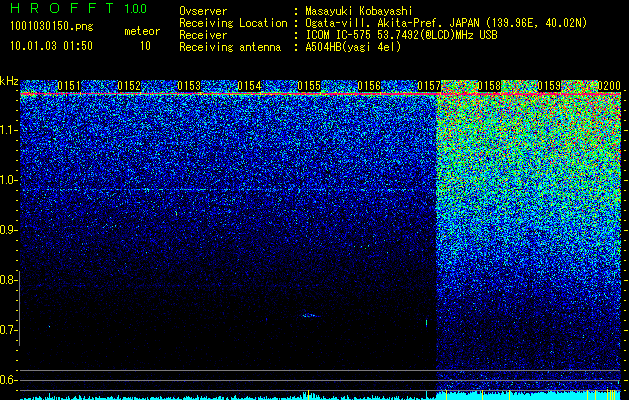This screenshot has height=400, width=629.
Task: Click the Receiving Location label
Action: coord(233,23)
